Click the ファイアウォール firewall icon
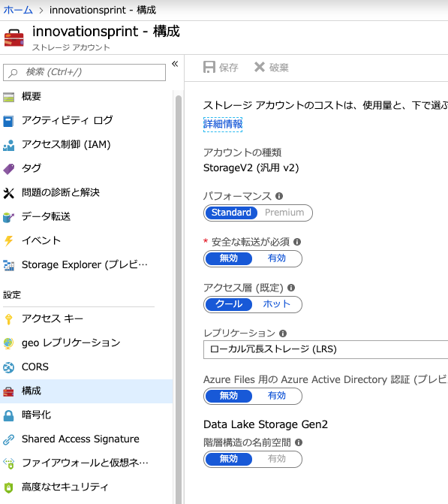Image resolution: width=448 pixels, height=504 pixels. coord(9,463)
